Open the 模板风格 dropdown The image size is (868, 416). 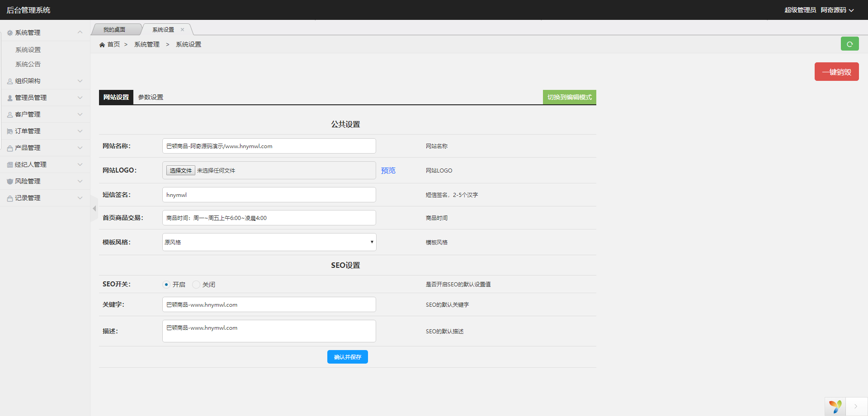click(269, 242)
